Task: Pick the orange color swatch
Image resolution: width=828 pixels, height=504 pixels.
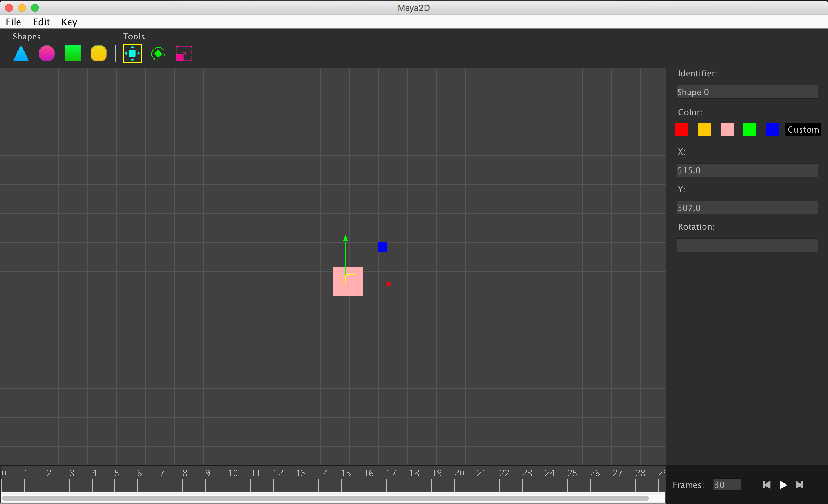Action: 704,129
